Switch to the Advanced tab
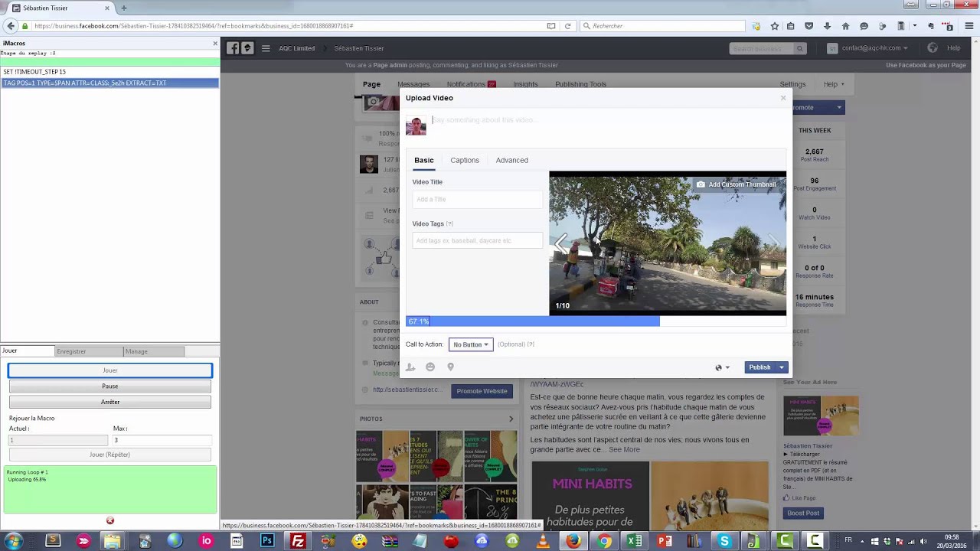 coord(511,160)
